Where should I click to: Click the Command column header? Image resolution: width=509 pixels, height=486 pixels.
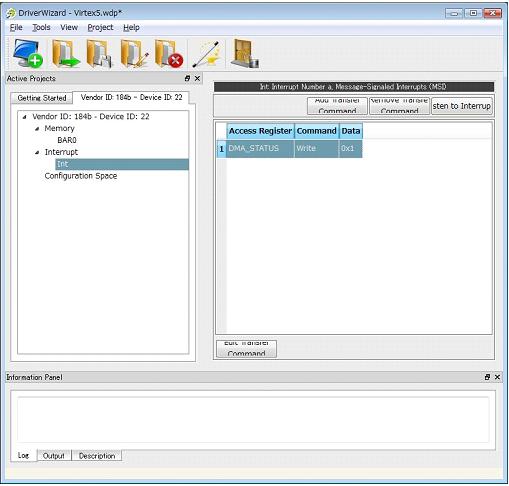click(x=316, y=131)
